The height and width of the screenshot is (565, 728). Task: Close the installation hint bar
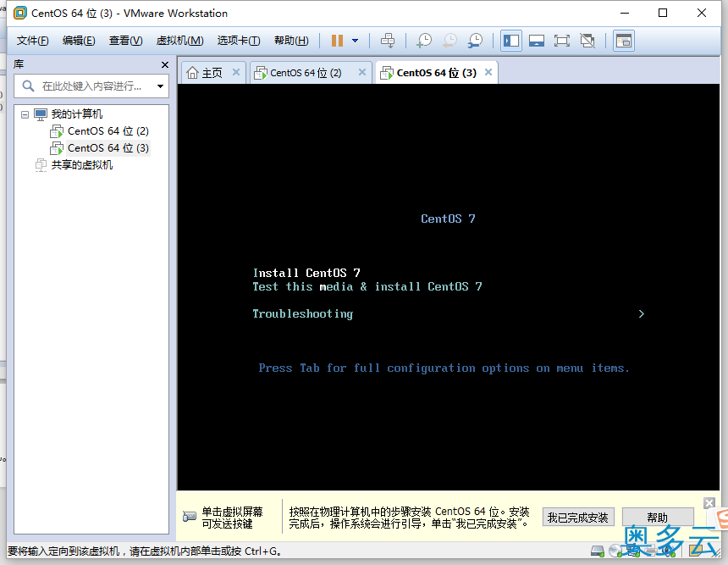[709, 503]
